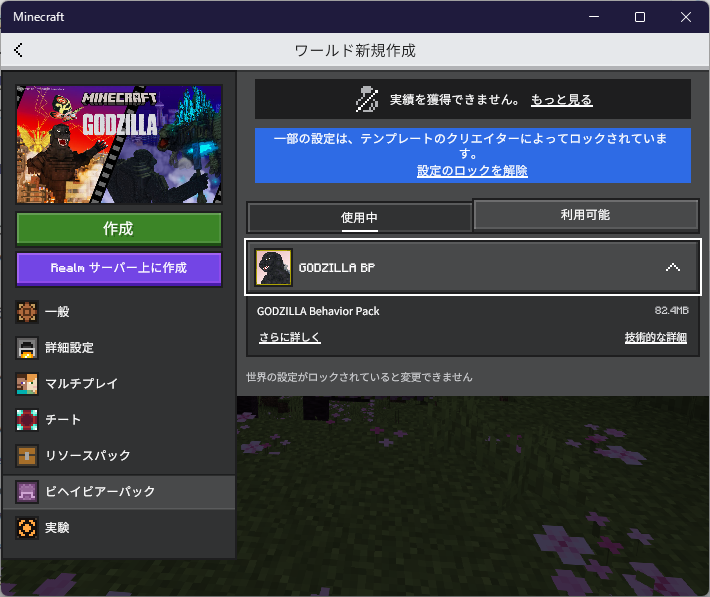Screen dimensions: 710x597
Task: Open the 一般 settings section
Action: click(x=119, y=312)
